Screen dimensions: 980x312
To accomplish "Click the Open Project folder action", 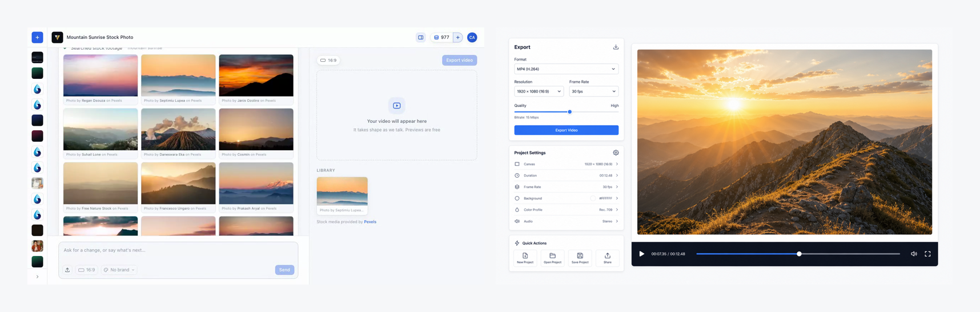I will click(x=552, y=258).
